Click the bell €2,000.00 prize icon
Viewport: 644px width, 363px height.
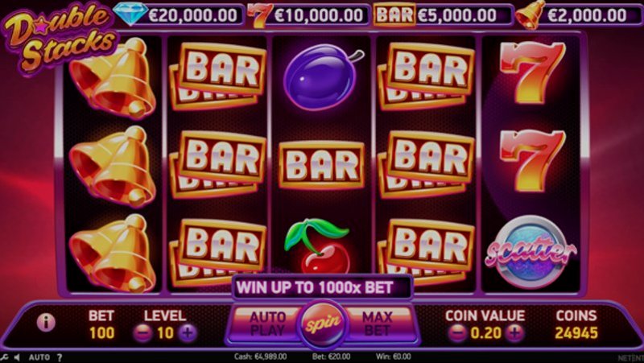click(530, 14)
